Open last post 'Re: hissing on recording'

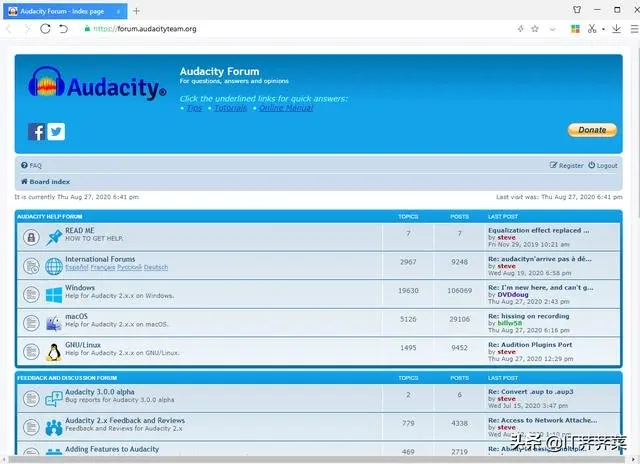pyautogui.click(x=529, y=316)
